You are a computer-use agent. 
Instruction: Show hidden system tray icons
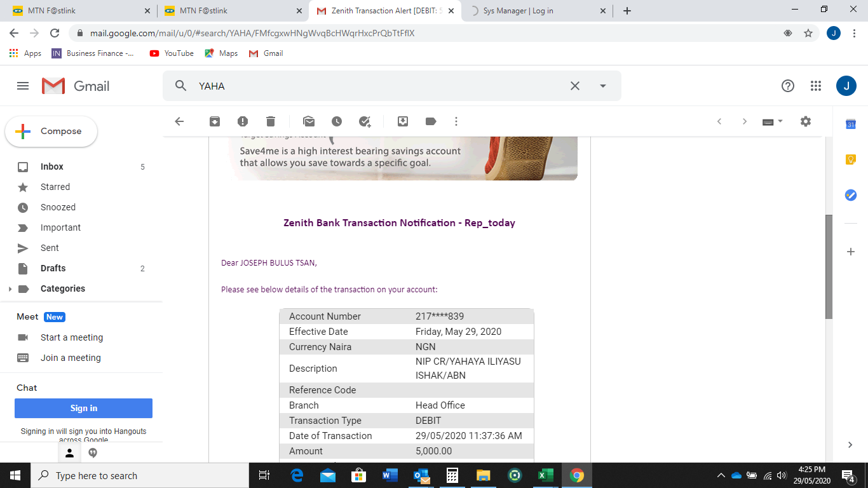coord(721,475)
